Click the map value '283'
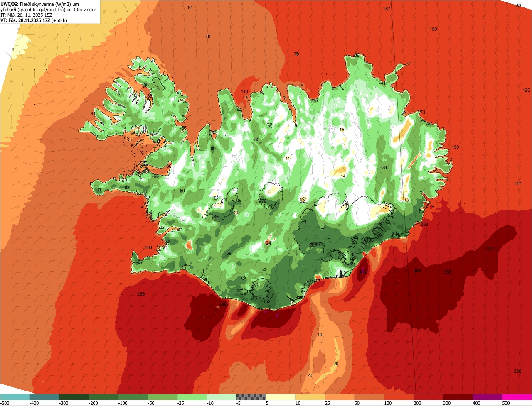This screenshot has height=406, width=532. tap(424, 224)
